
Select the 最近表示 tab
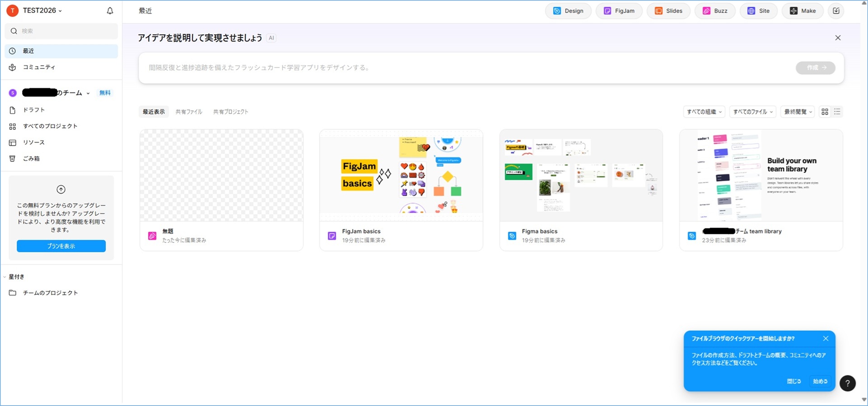(x=154, y=112)
